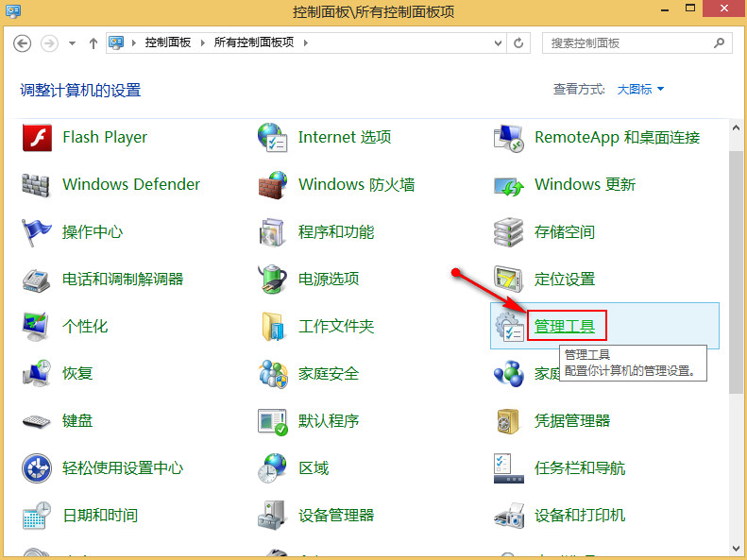The image size is (747, 560).
Task: Expand the address bar history dropdown
Action: [x=498, y=43]
